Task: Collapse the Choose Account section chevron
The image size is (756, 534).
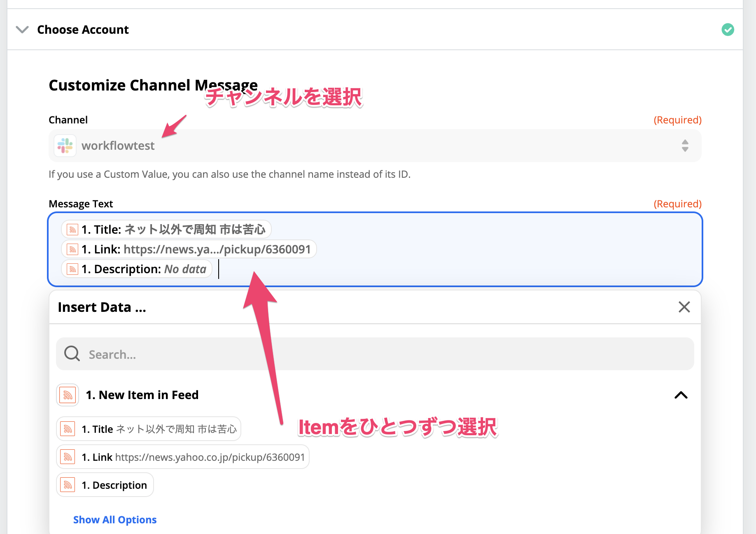Action: [22, 30]
